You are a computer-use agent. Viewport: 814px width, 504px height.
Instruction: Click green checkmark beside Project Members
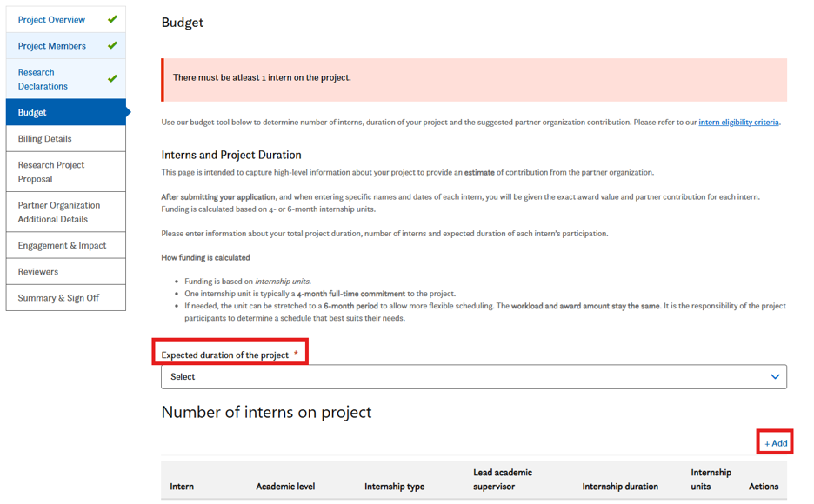click(x=112, y=46)
